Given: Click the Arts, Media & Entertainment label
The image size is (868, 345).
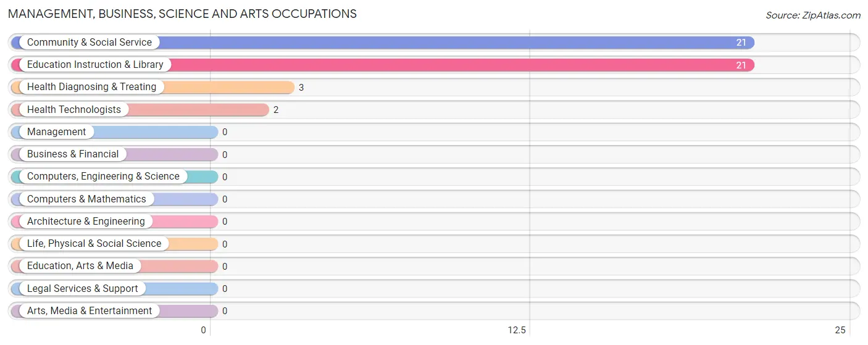Looking at the screenshot, I should pyautogui.click(x=90, y=311).
